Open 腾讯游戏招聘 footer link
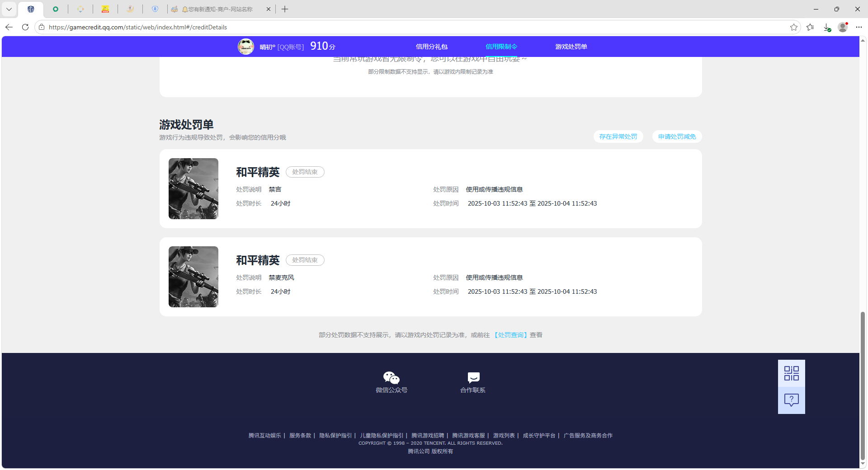 428,436
